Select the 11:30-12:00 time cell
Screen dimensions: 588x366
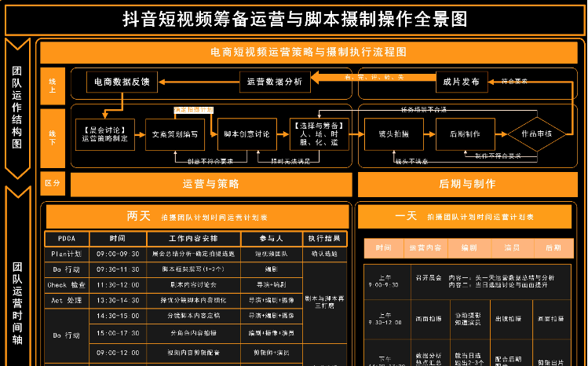tap(118, 285)
